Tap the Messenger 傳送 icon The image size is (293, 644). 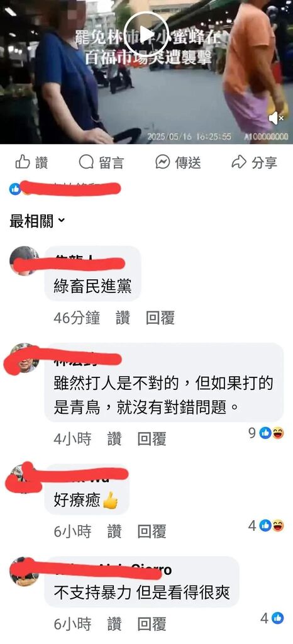tap(162, 162)
